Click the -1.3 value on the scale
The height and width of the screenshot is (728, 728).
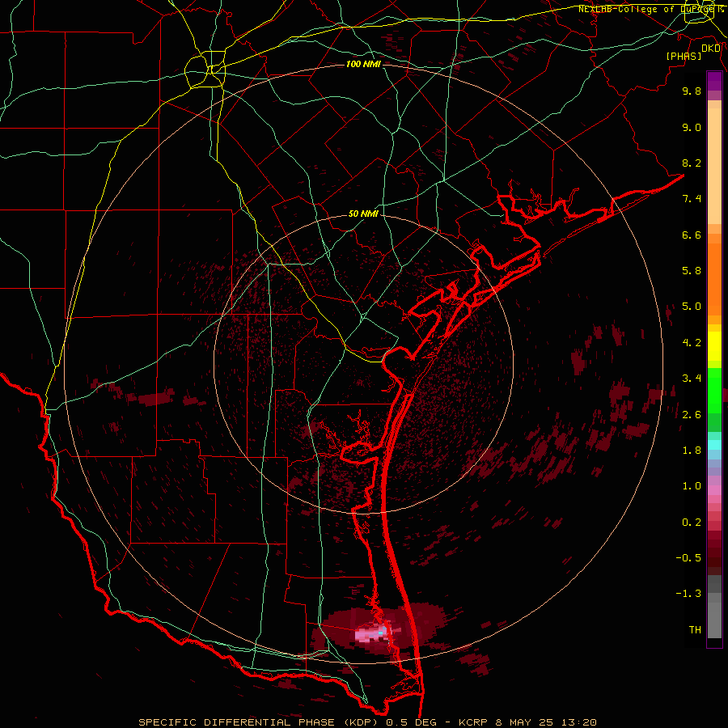[x=688, y=594]
